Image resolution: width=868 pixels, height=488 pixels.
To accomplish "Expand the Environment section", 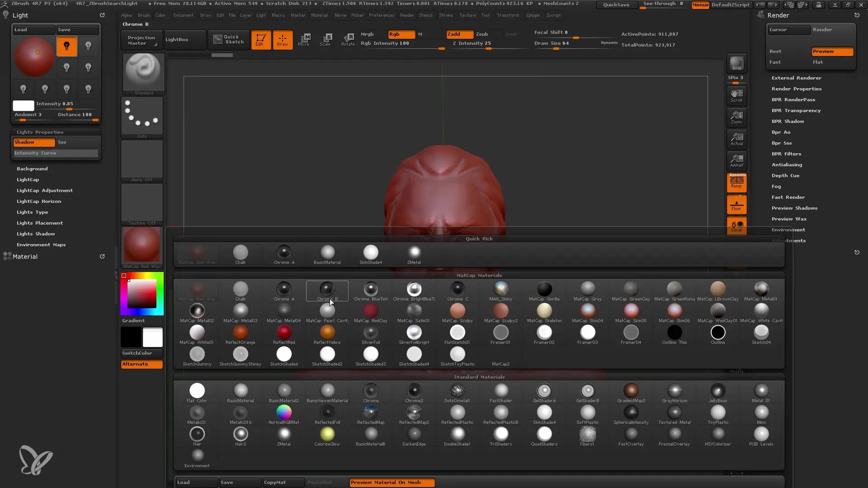I will coord(788,230).
